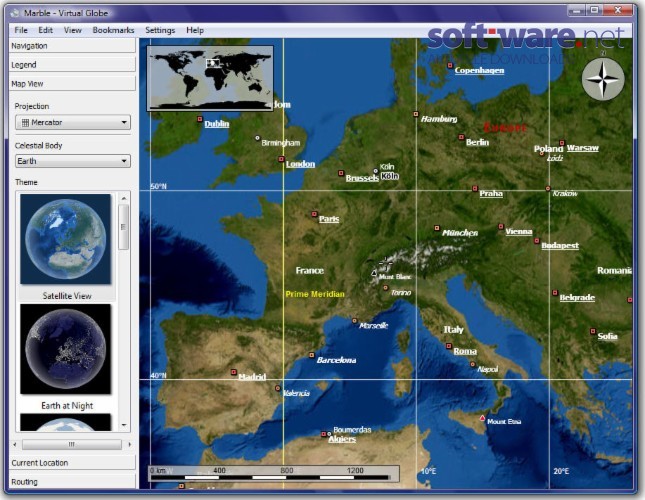
Task: Open the Routing panel tab
Action: tap(72, 481)
